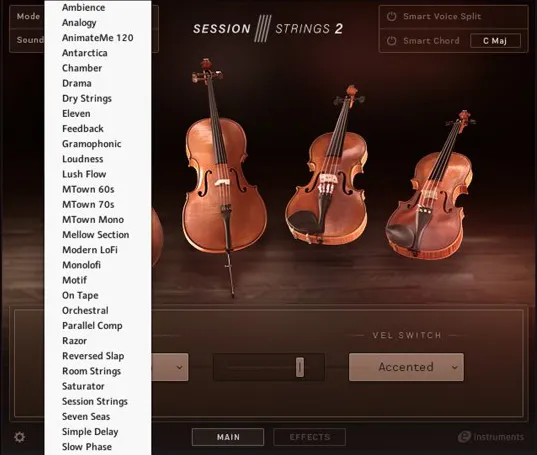Switch to the MAIN tab

click(x=228, y=437)
